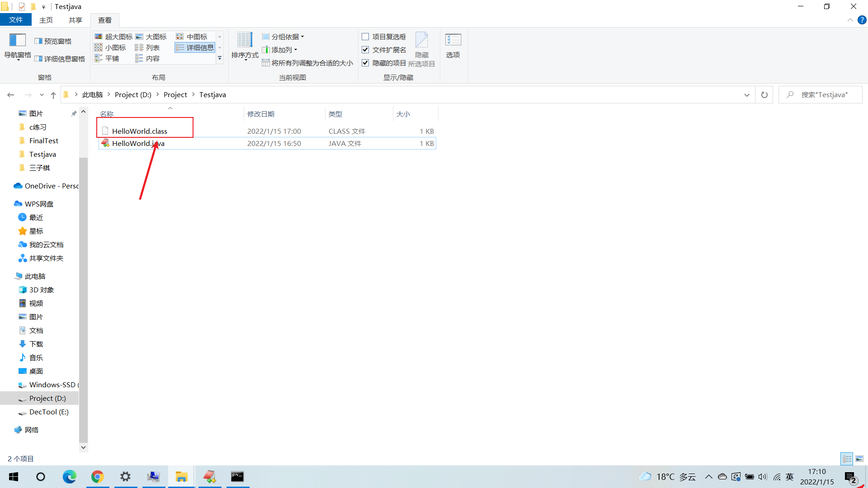Click the refresh icon in the address bar
This screenshot has width=868, height=488.
[x=764, y=94]
